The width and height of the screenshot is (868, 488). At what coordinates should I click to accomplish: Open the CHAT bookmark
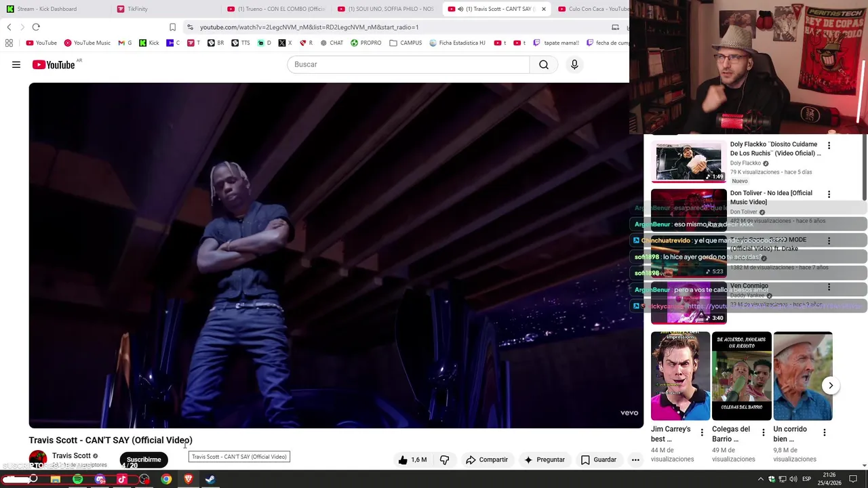coord(332,43)
